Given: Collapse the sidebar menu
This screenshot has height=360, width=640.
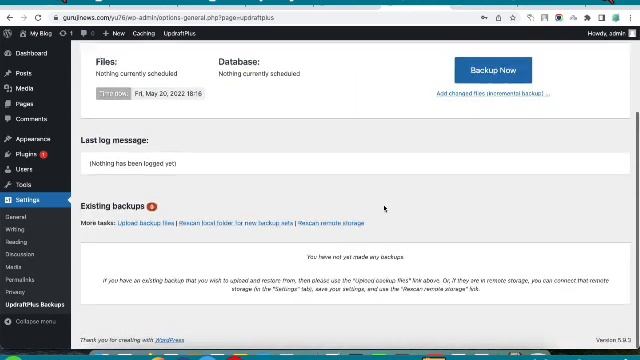Looking at the screenshot, I should click(31, 322).
